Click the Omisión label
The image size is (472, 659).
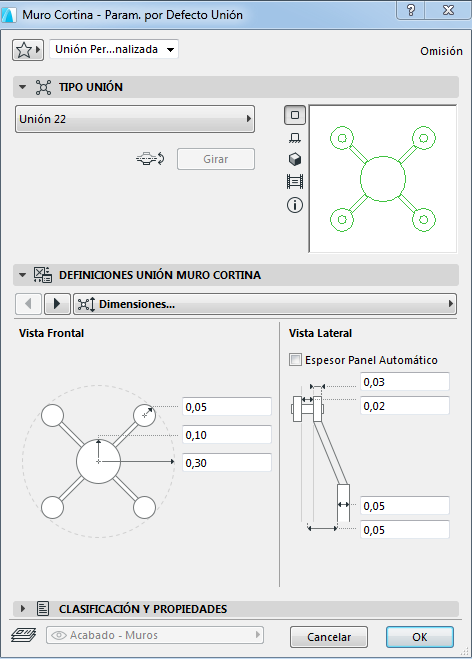[x=441, y=51]
